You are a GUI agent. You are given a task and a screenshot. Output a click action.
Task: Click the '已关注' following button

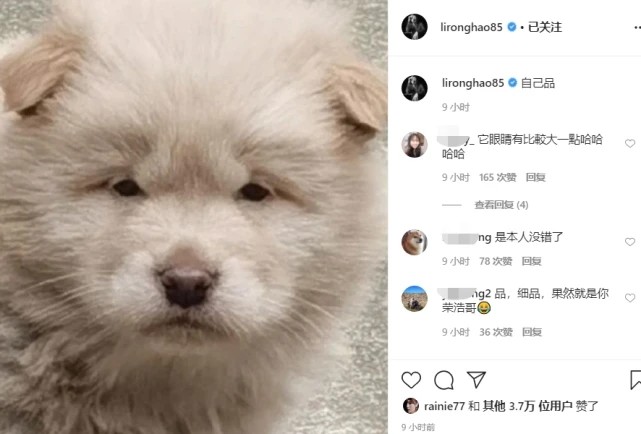coord(545,27)
